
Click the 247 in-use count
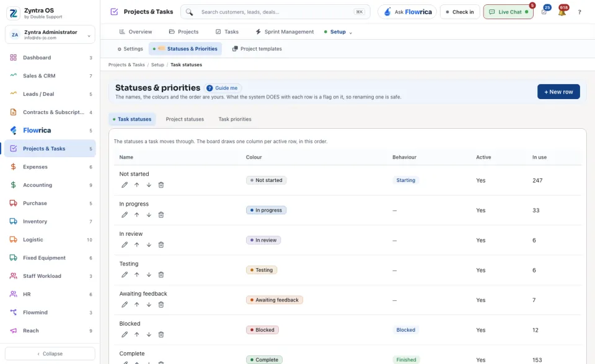click(x=537, y=181)
